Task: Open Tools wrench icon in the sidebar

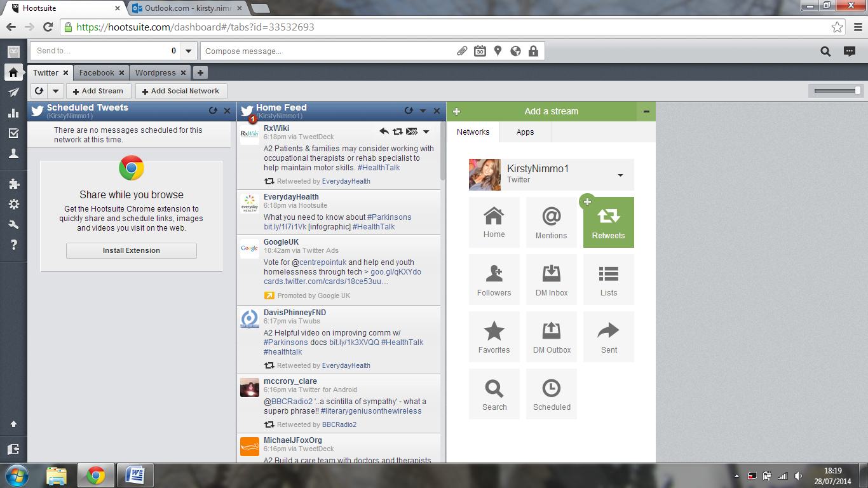Action: tap(13, 225)
